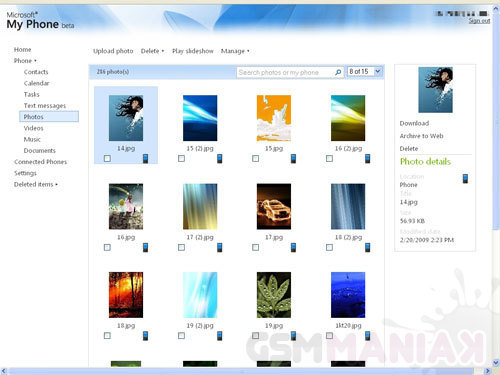Click phone icon under 18.jpg
The width and height of the screenshot is (500, 375).
pos(146,336)
